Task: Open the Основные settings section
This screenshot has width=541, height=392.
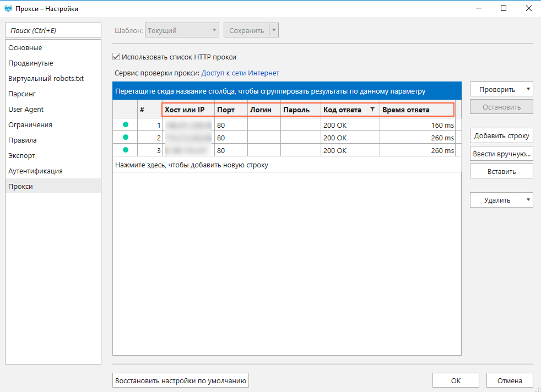Action: pyautogui.click(x=53, y=47)
